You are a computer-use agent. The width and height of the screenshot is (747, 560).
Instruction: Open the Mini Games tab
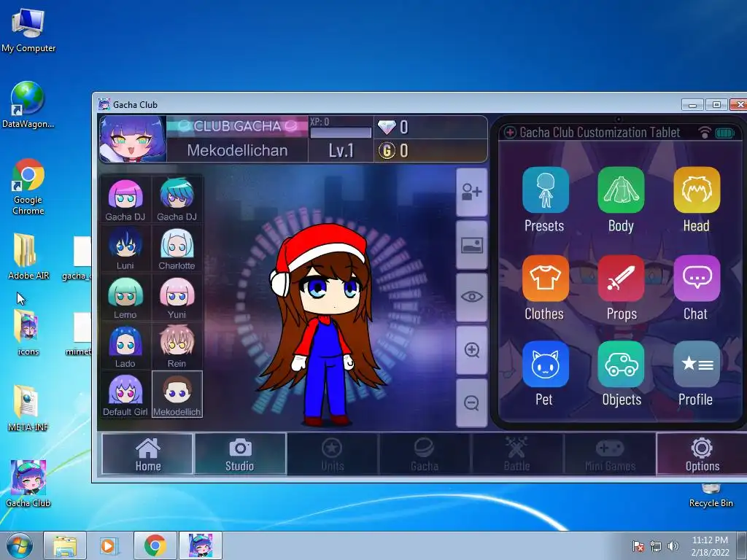tap(610, 454)
